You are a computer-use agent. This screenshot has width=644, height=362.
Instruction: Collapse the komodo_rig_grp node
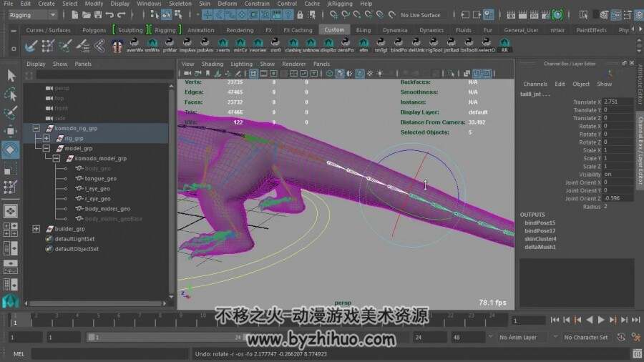pos(36,128)
